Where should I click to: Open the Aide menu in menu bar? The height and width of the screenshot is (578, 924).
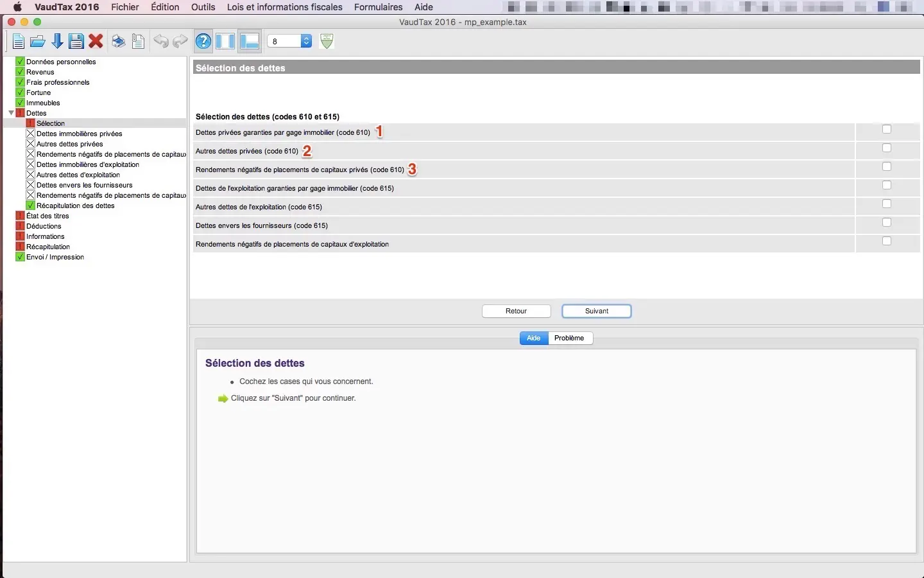pyautogui.click(x=424, y=7)
